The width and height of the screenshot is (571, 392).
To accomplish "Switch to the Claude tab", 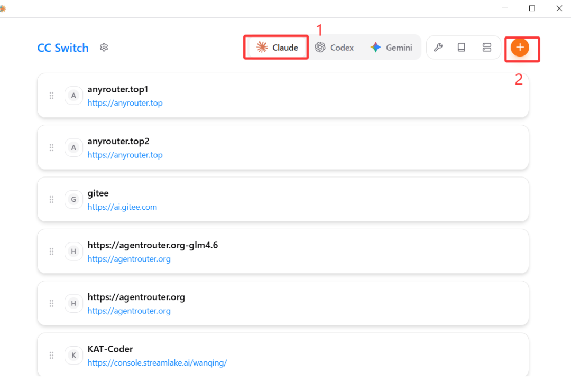I will (x=277, y=48).
